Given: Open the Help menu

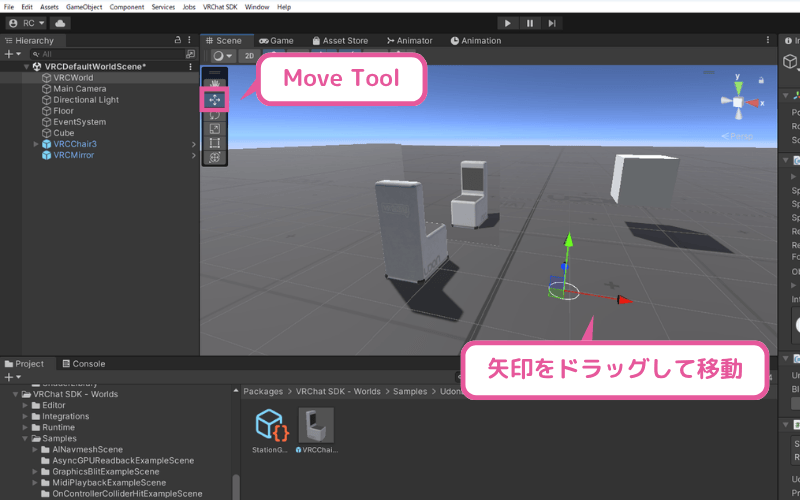Looking at the screenshot, I should point(284,7).
